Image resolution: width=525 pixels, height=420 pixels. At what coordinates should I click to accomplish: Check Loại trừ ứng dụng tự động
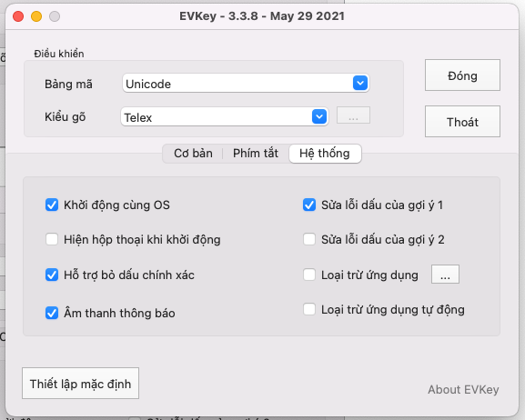[309, 309]
